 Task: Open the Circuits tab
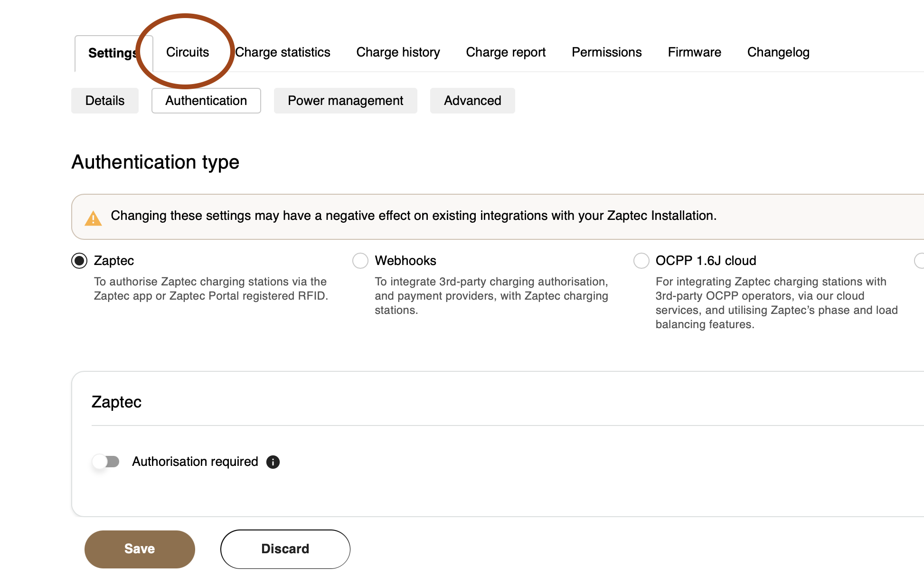click(x=187, y=52)
